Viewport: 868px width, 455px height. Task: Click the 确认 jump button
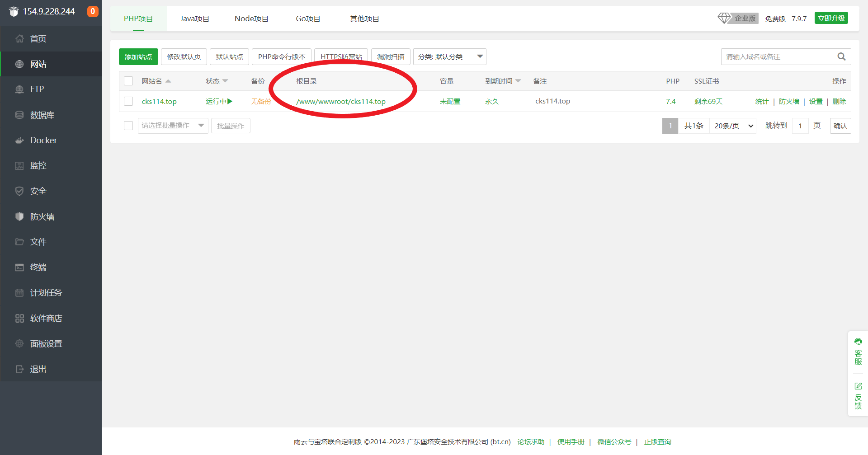840,126
